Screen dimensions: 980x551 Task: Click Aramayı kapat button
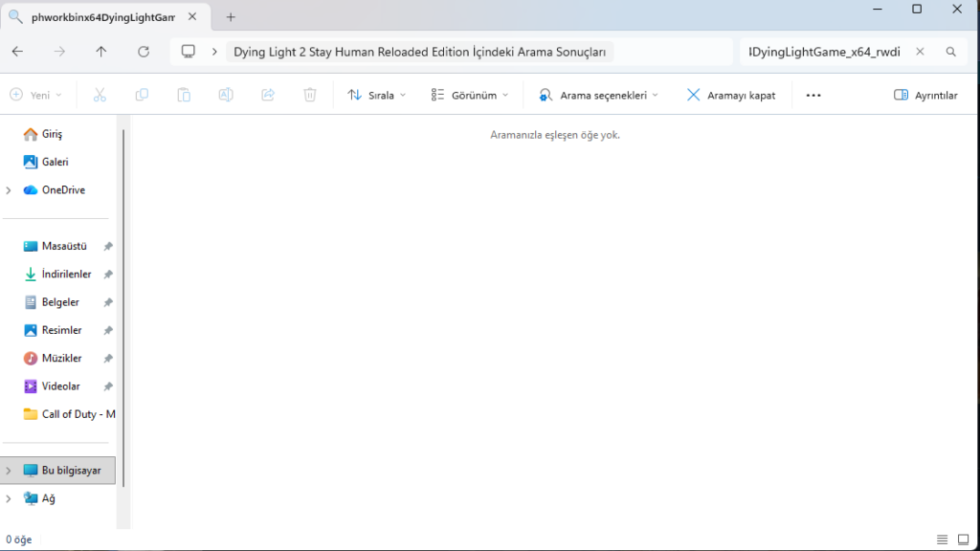(730, 95)
